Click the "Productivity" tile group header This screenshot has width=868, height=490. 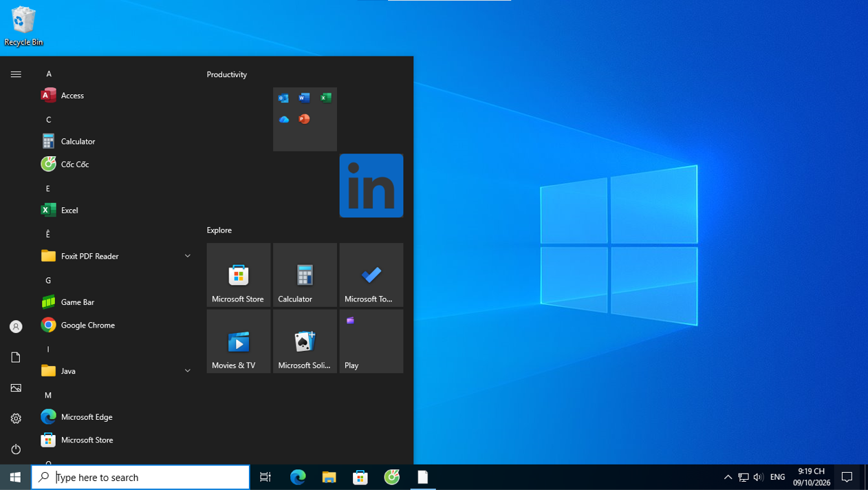(227, 74)
